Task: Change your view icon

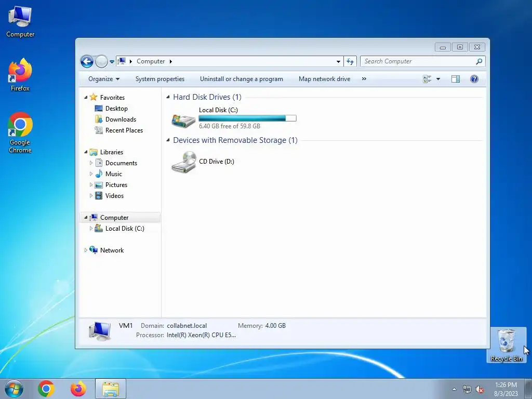Action: 427,79
